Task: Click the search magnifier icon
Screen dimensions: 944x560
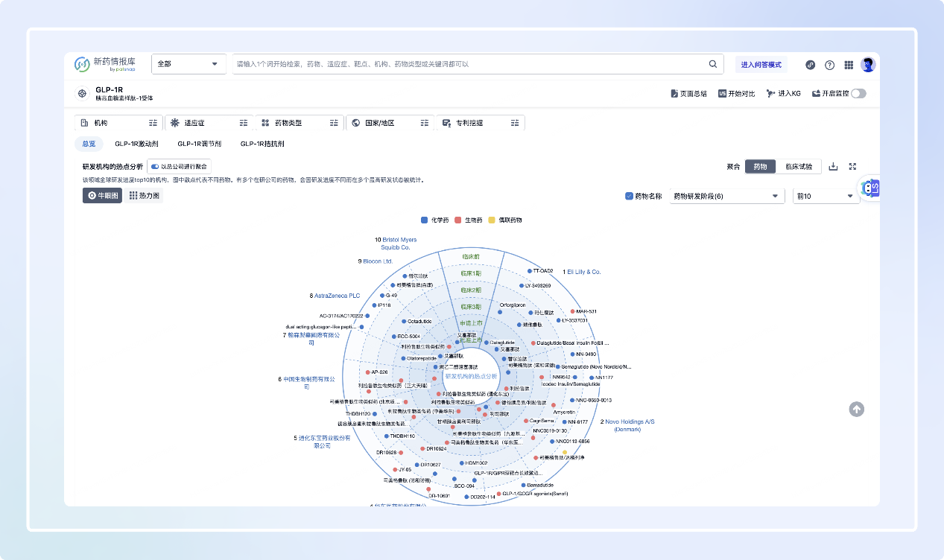Action: point(713,64)
